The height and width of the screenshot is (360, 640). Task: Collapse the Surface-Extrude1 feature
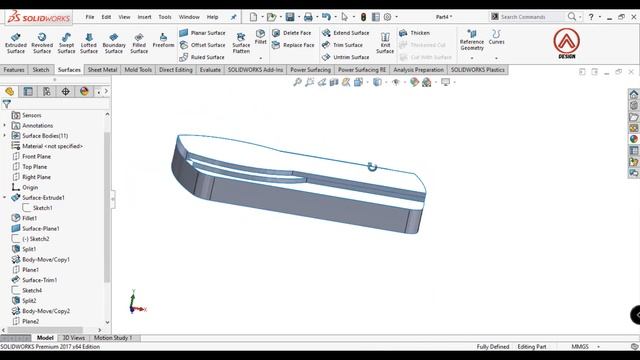[x=4, y=198]
